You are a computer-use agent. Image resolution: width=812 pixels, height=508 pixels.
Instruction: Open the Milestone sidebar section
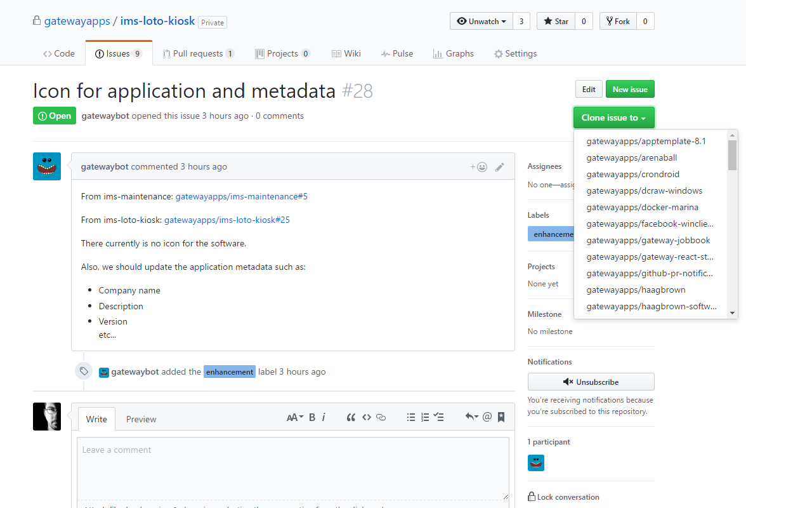coord(544,314)
